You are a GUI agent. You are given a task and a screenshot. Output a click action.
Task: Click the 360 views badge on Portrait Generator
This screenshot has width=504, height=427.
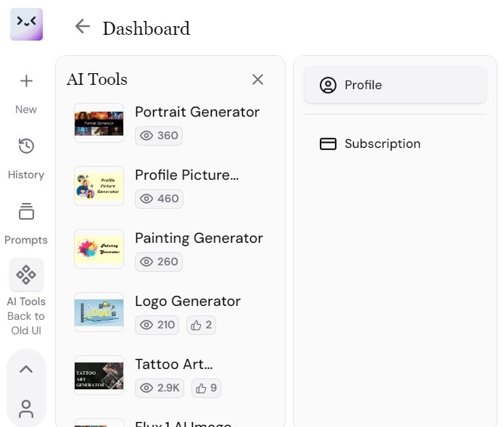pos(158,136)
